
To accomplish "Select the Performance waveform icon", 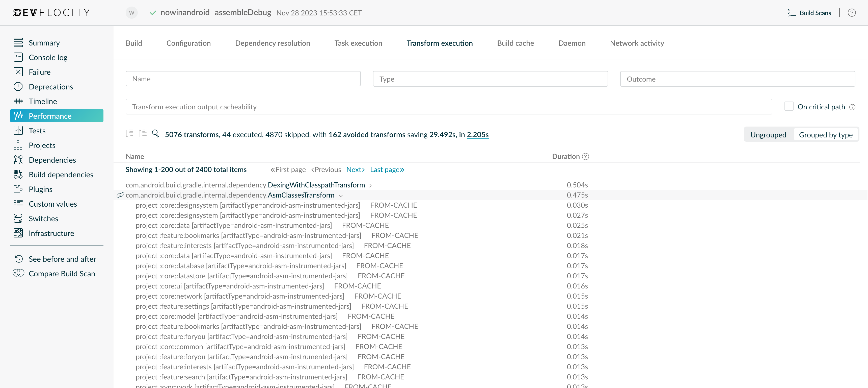I will [18, 116].
